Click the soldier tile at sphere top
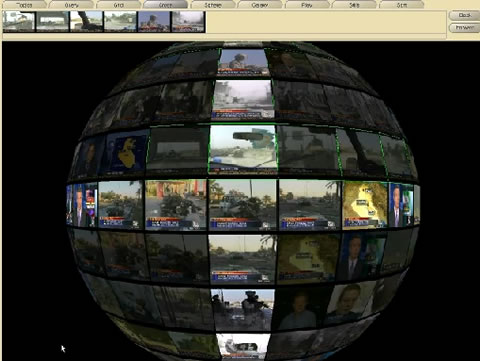The image size is (480, 361). click(x=244, y=62)
